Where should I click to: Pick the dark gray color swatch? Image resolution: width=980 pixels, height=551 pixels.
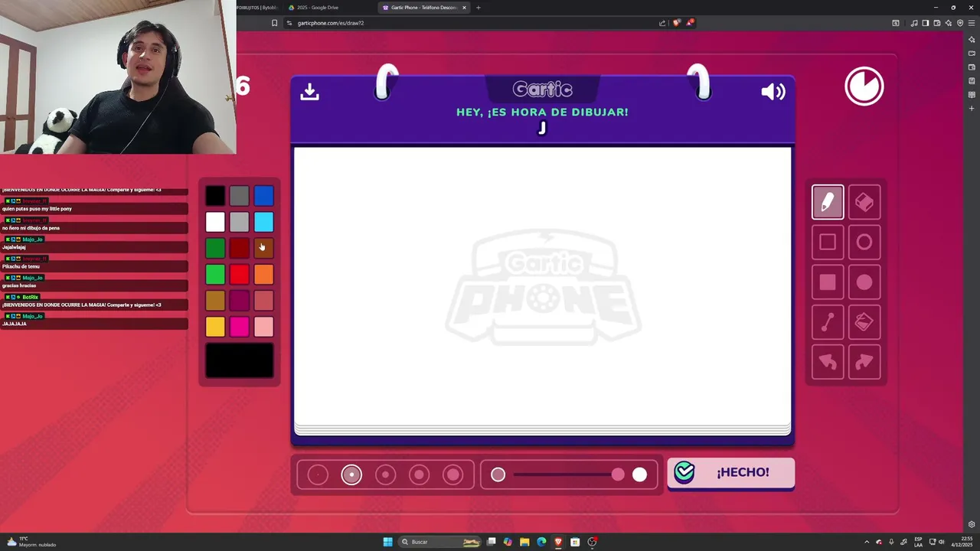[x=240, y=196]
